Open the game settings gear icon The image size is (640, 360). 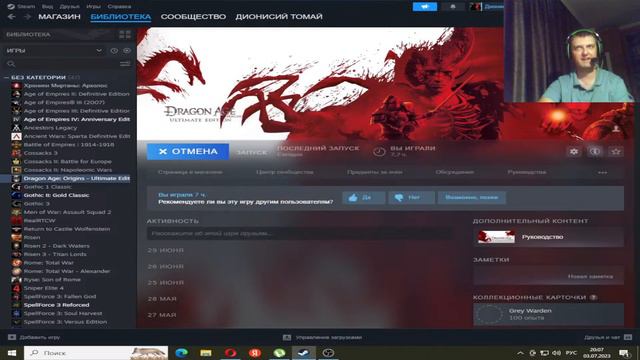(573, 152)
